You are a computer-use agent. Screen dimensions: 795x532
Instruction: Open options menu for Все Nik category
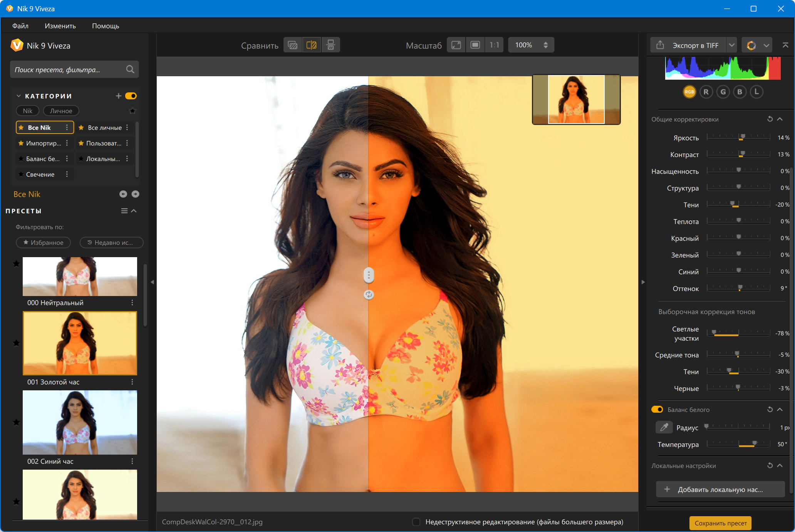click(67, 127)
